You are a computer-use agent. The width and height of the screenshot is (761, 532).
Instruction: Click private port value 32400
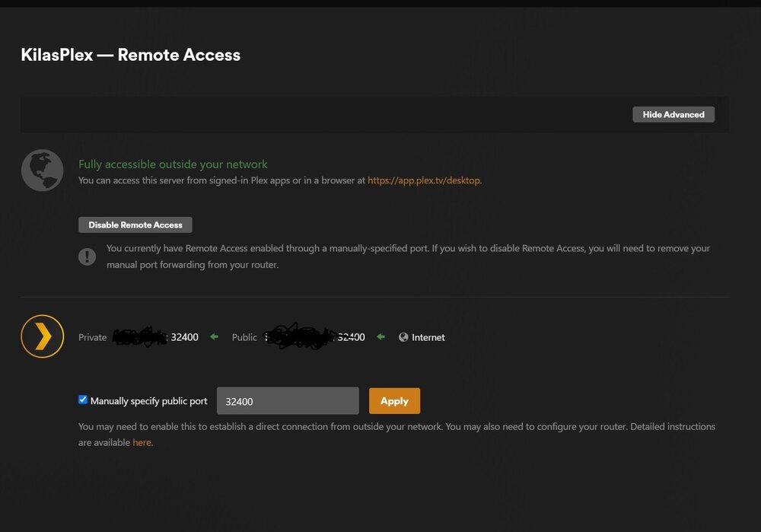tap(184, 337)
